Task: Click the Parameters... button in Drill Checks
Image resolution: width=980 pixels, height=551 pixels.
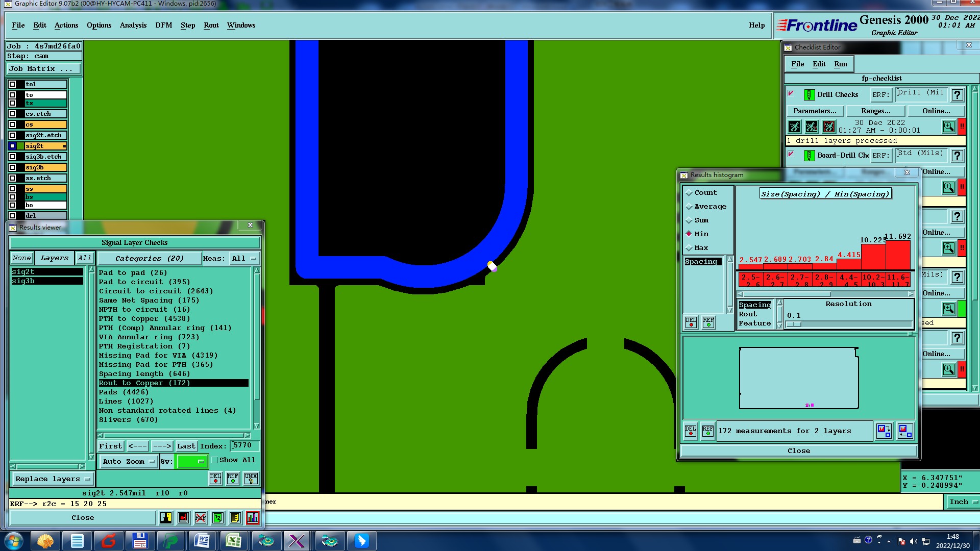Action: [815, 111]
